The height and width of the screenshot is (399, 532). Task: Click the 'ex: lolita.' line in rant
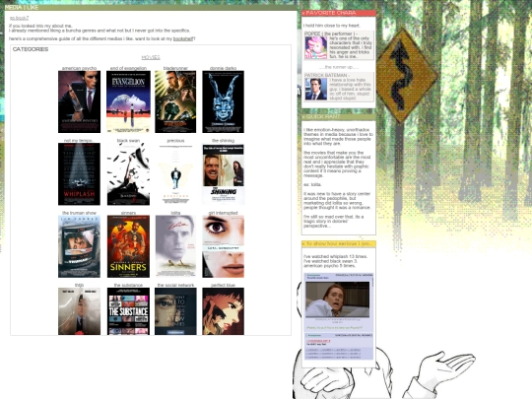(x=312, y=184)
